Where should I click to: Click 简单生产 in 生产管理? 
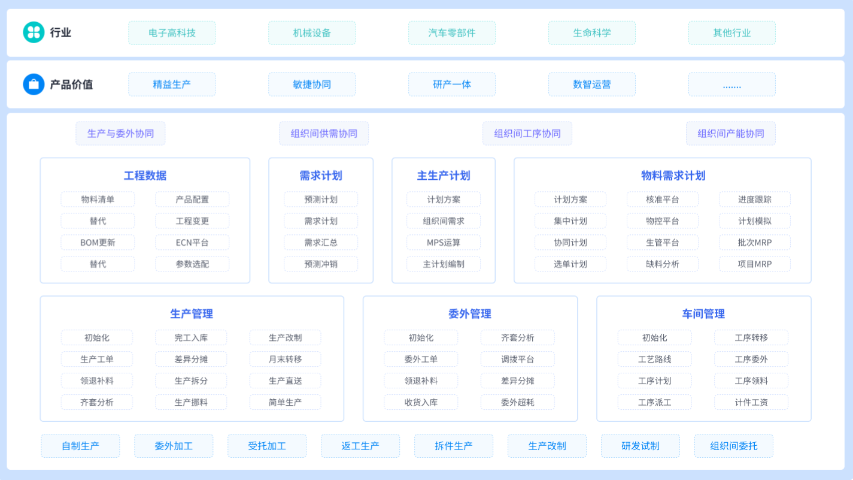tap(285, 402)
